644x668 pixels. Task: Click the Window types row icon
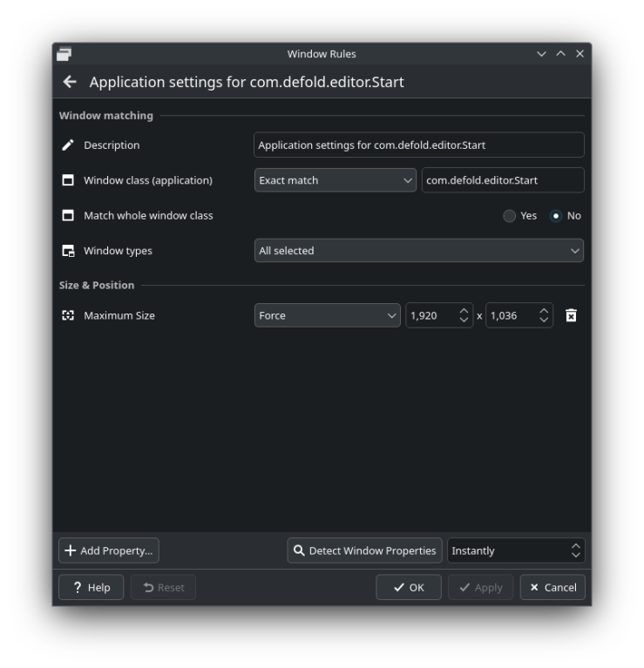click(x=68, y=251)
